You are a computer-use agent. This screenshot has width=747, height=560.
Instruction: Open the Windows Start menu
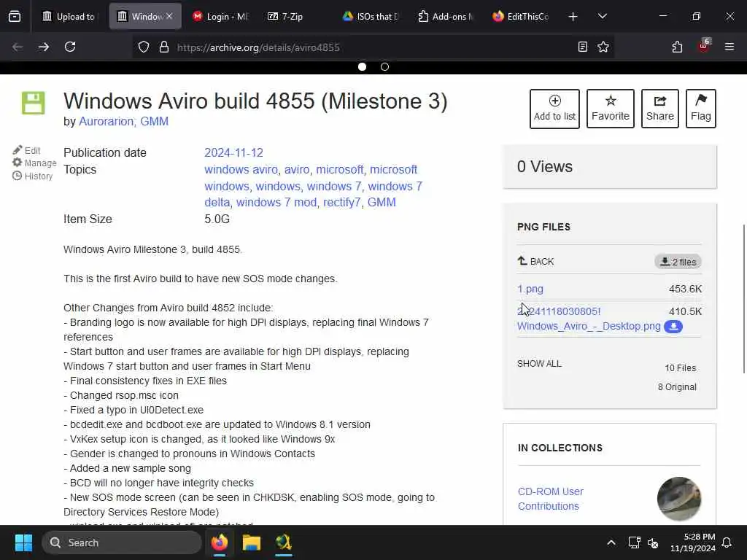coord(23,542)
